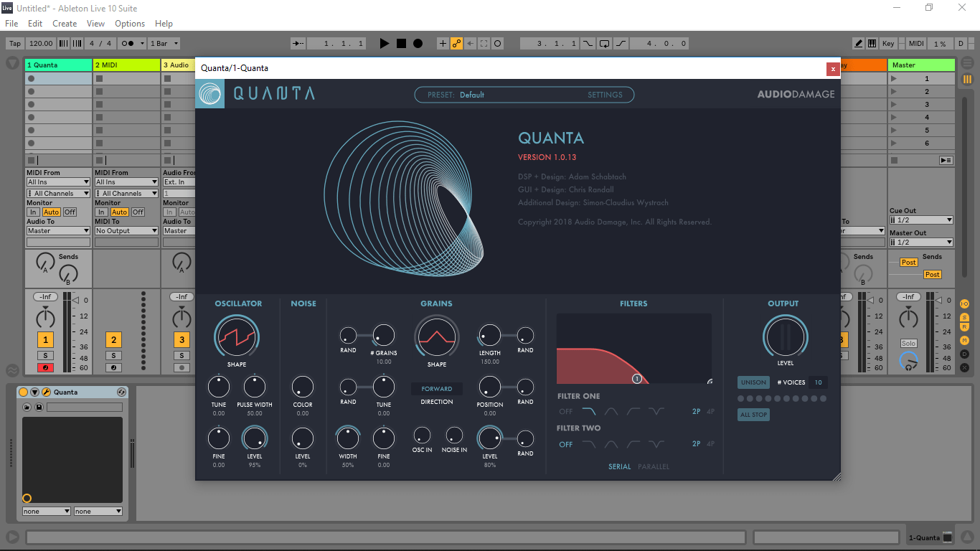Enable the Session Record circle button
The height and width of the screenshot is (551, 980).
(497, 44)
